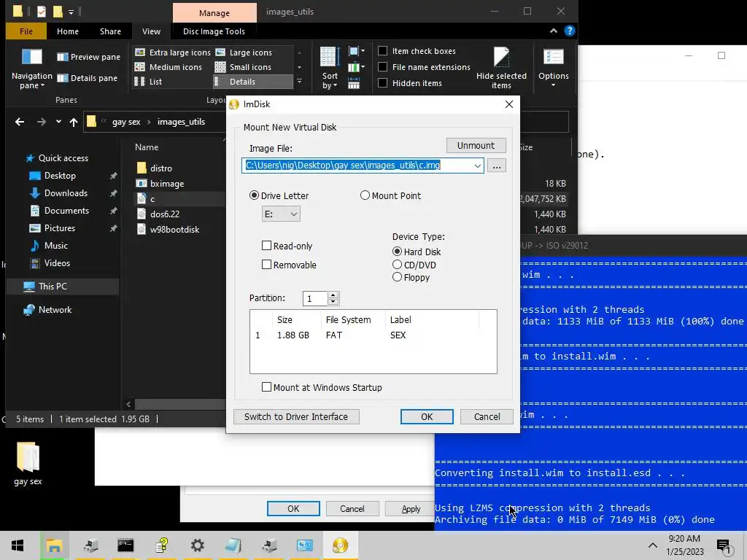Toggle the Details pane
Screen dimensions: 747x560
88,78
